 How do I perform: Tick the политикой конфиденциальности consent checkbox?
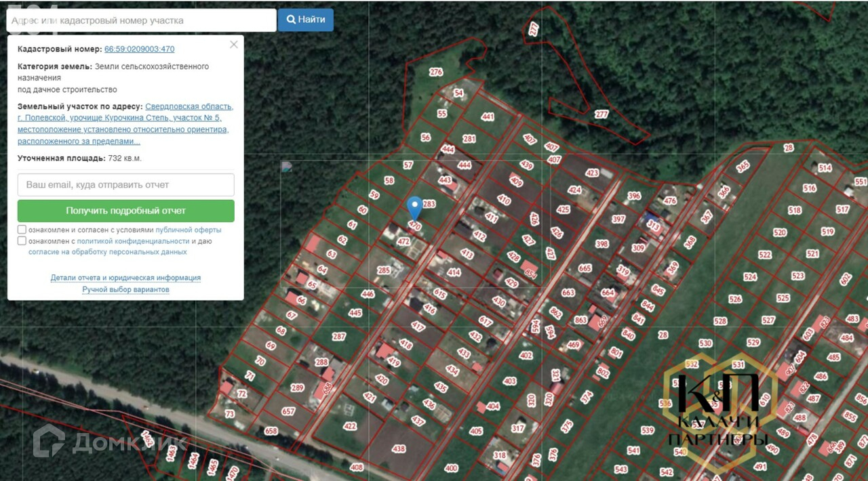pos(22,240)
